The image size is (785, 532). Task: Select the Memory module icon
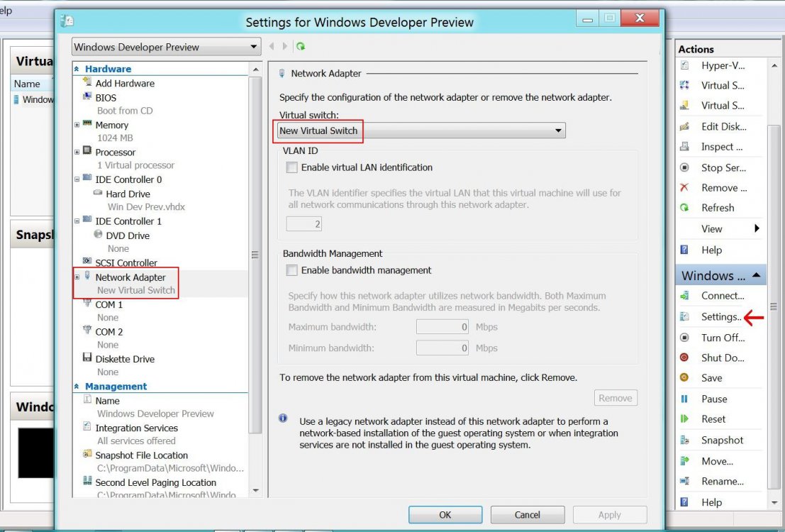point(87,123)
